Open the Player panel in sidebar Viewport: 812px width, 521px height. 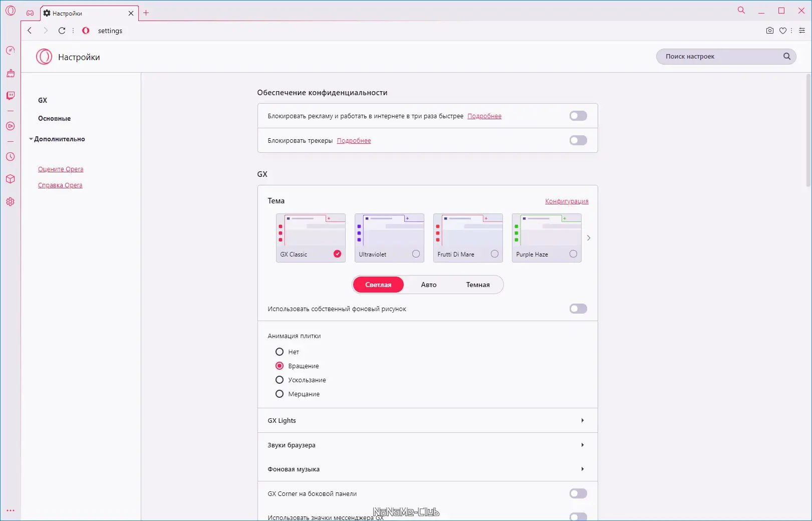pos(11,126)
